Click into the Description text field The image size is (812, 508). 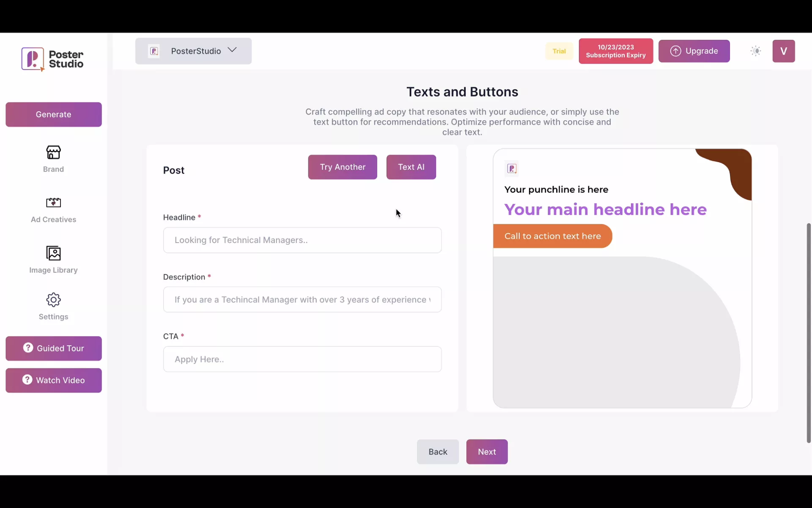(x=302, y=300)
